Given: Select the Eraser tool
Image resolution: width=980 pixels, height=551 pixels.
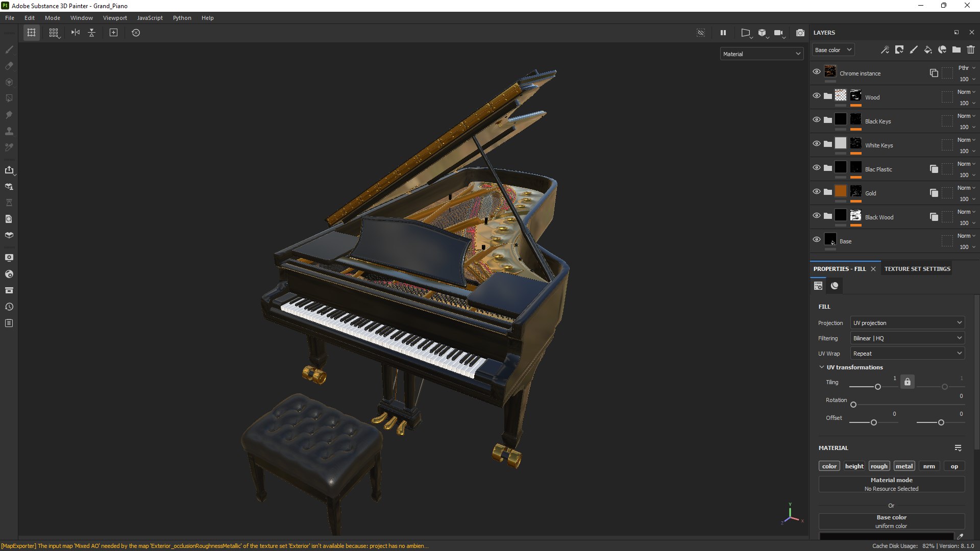Looking at the screenshot, I should tap(9, 66).
